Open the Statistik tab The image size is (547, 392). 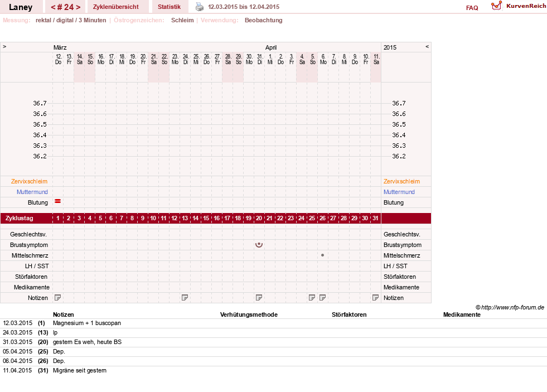click(169, 7)
